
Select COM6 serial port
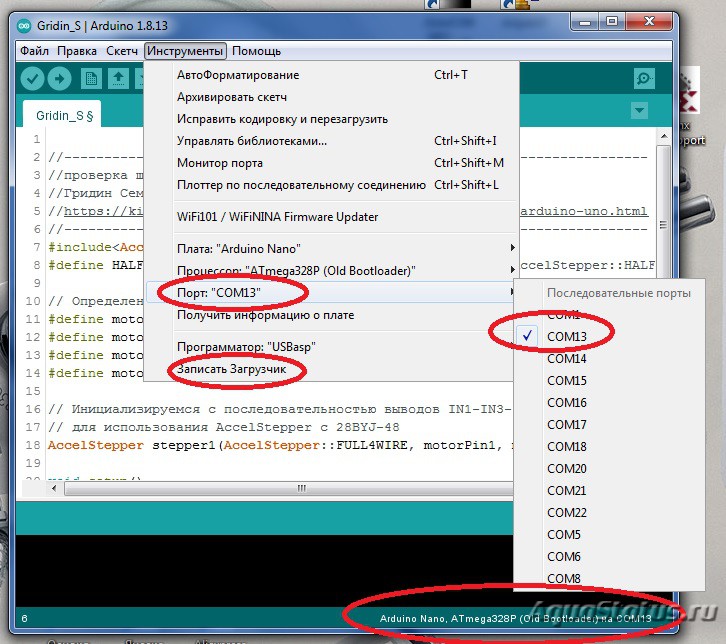click(609, 556)
